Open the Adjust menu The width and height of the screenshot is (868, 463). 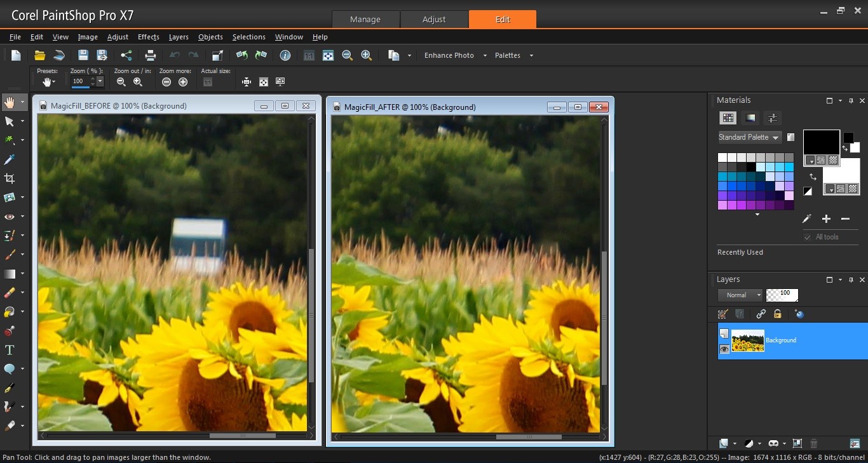pyautogui.click(x=118, y=37)
